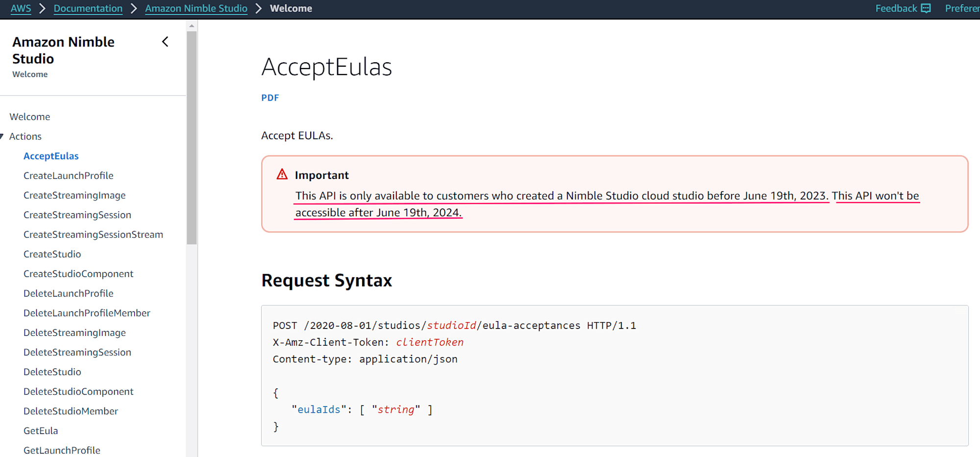
Task: Open CreateLaunchProfile in the sidebar
Action: pos(69,176)
